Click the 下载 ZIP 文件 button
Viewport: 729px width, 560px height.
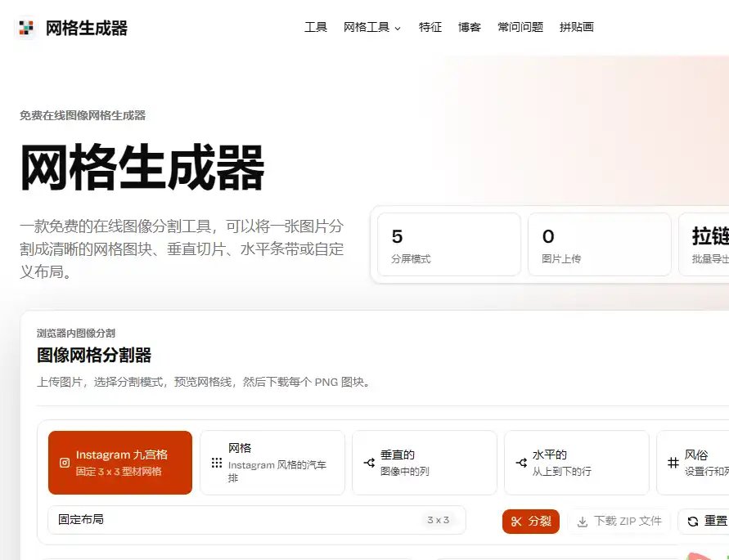[x=619, y=521]
